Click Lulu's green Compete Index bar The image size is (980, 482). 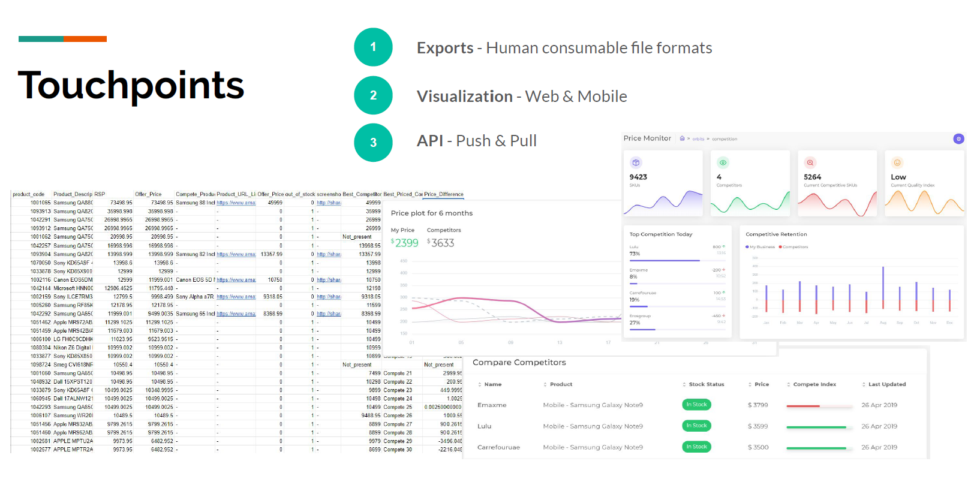coord(816,427)
